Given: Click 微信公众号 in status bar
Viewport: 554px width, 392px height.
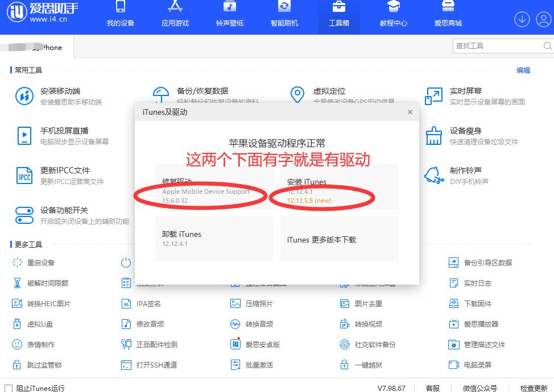Looking at the screenshot, I should point(480,388).
